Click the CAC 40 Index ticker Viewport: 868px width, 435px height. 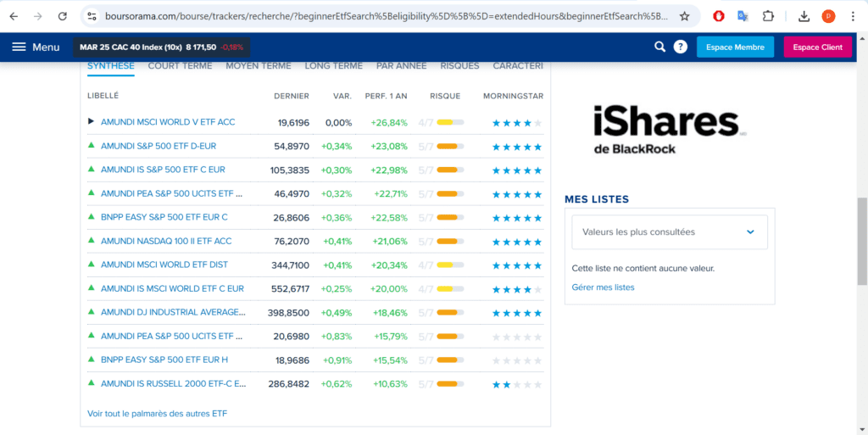(x=162, y=47)
